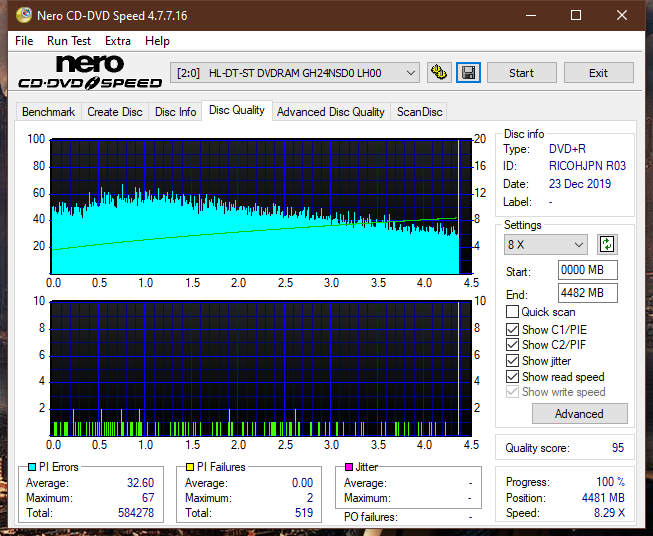Image resolution: width=653 pixels, height=536 pixels.
Task: Switch to the ScanDisc tab
Action: pos(419,112)
